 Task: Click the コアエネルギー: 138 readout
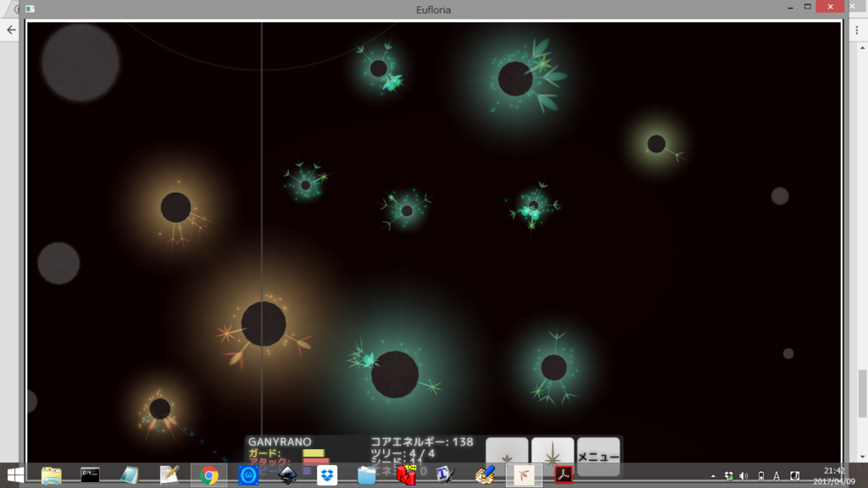[x=422, y=441]
